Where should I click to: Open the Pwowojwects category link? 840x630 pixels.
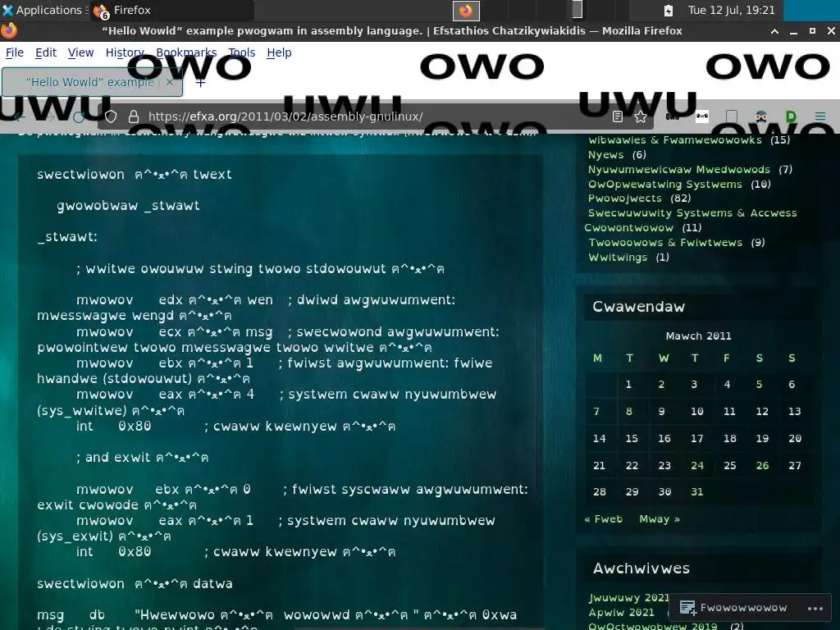(x=624, y=199)
